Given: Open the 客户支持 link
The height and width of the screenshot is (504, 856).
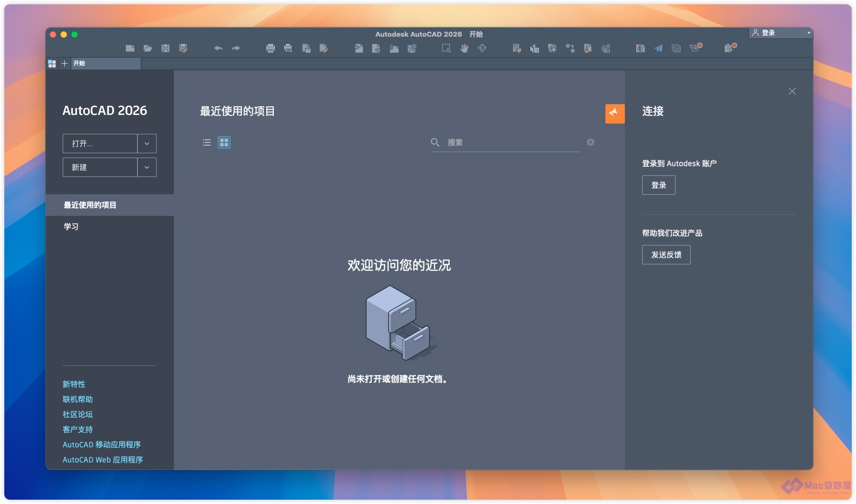Looking at the screenshot, I should (78, 430).
